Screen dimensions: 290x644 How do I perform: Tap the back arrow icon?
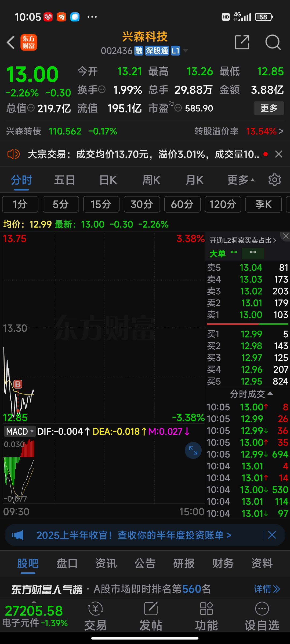[x=11, y=42]
